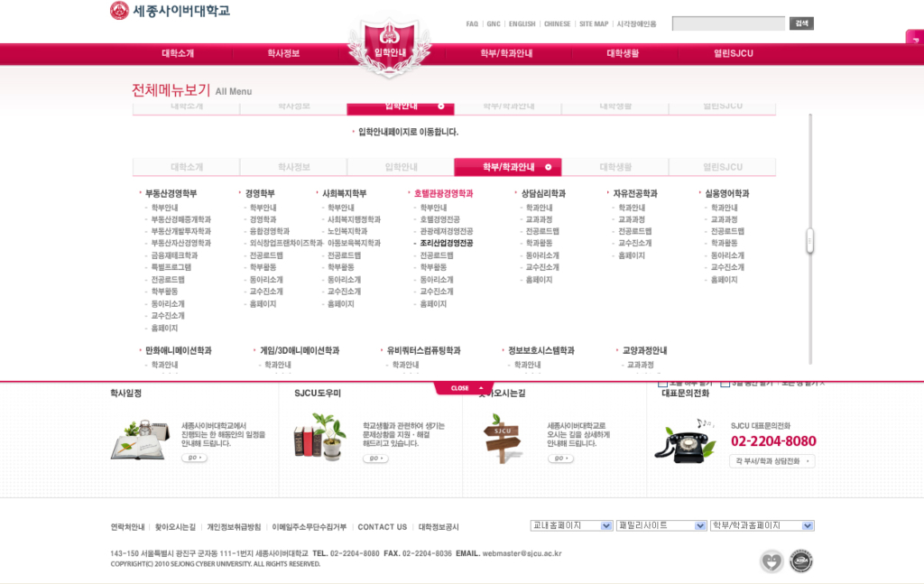
Task: Click the pink tab at right page edge
Action: [x=915, y=37]
